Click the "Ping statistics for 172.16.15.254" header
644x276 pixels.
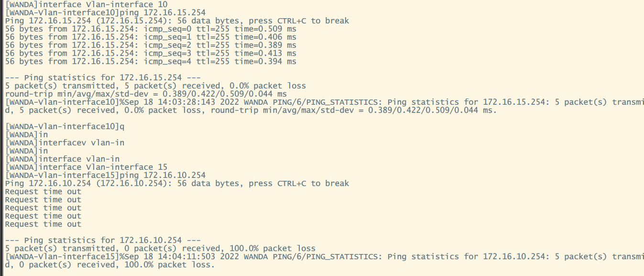pos(103,77)
